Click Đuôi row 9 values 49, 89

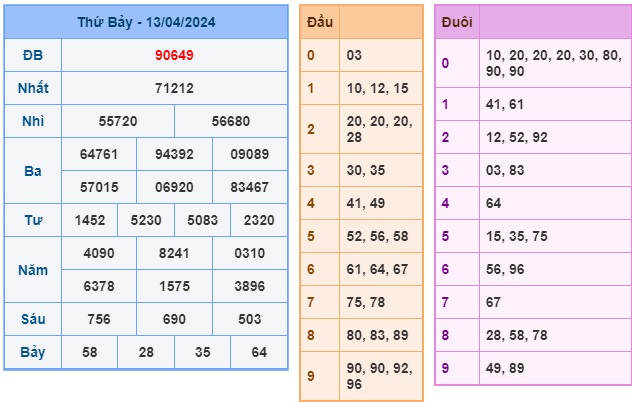[x=507, y=368]
